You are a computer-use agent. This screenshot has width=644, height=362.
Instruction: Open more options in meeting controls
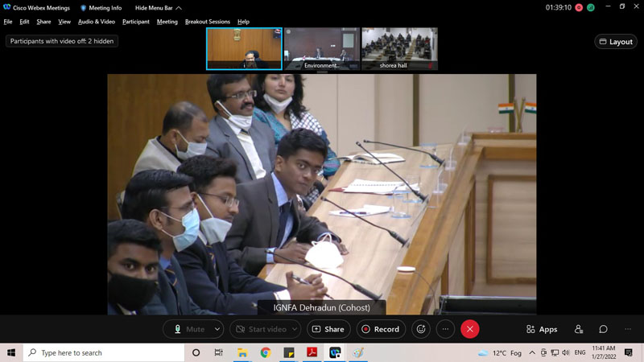click(445, 329)
